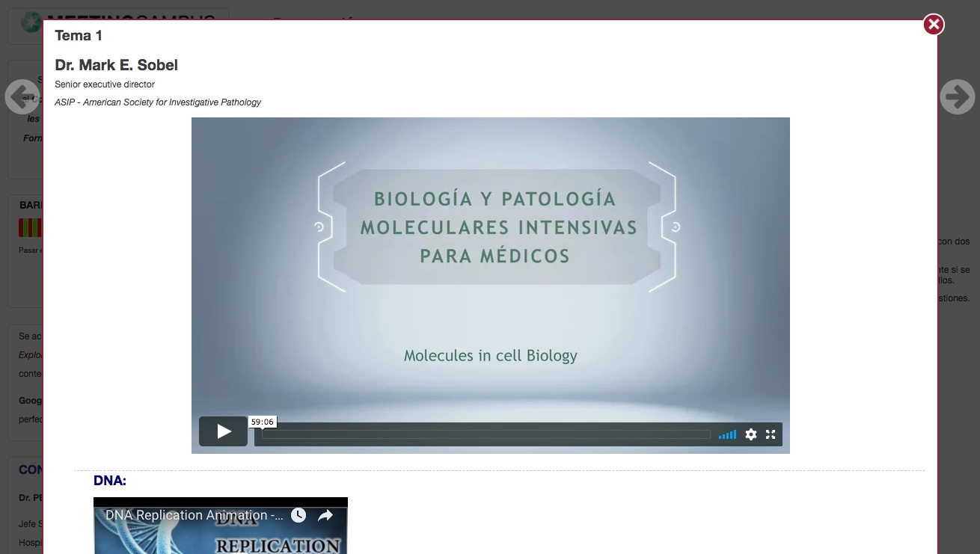This screenshot has width=980, height=554.
Task: Click the Senior executive director text
Action: click(105, 84)
